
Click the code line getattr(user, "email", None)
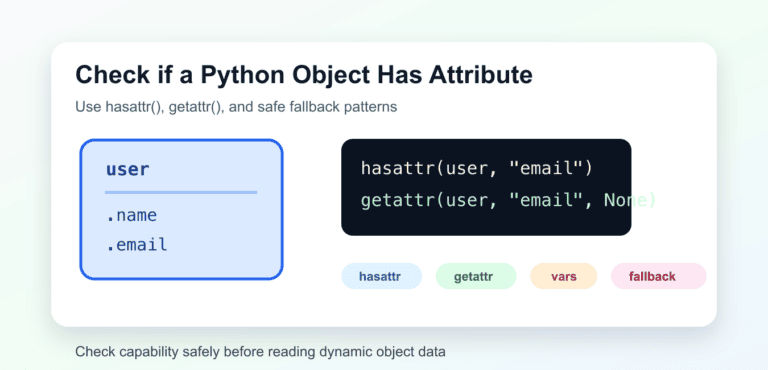(508, 199)
